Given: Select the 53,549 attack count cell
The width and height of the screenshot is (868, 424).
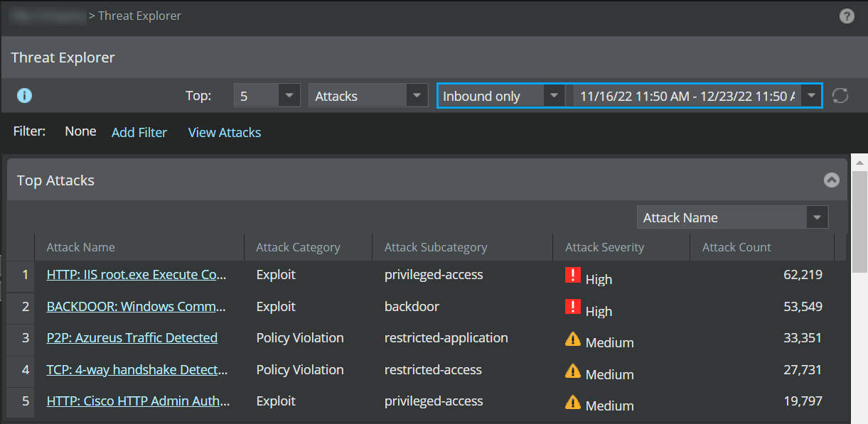Looking at the screenshot, I should point(762,307).
